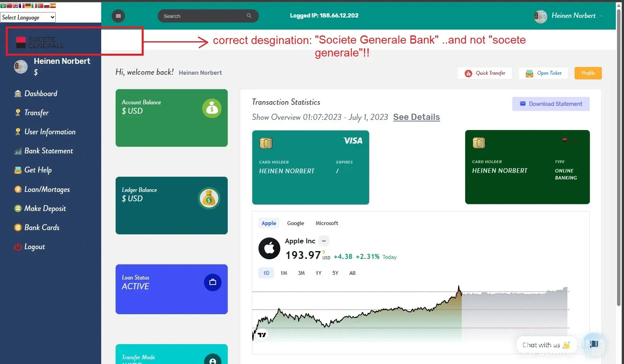Open the Select Language dropdown
The image size is (624, 364).
[x=28, y=17]
